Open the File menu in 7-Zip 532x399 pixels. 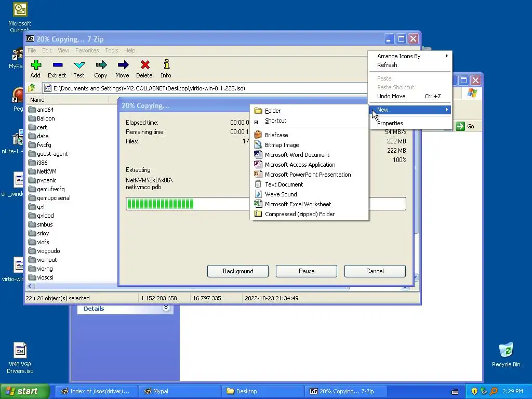pos(32,50)
